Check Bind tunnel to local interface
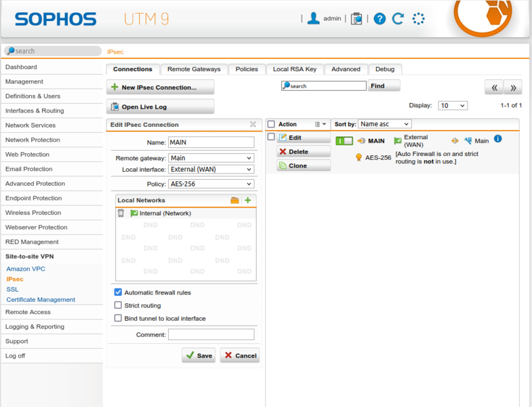This screenshot has width=532, height=407. [x=118, y=318]
